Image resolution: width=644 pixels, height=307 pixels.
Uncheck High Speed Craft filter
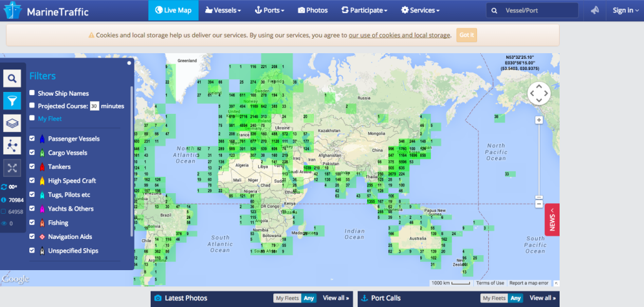pos(32,181)
